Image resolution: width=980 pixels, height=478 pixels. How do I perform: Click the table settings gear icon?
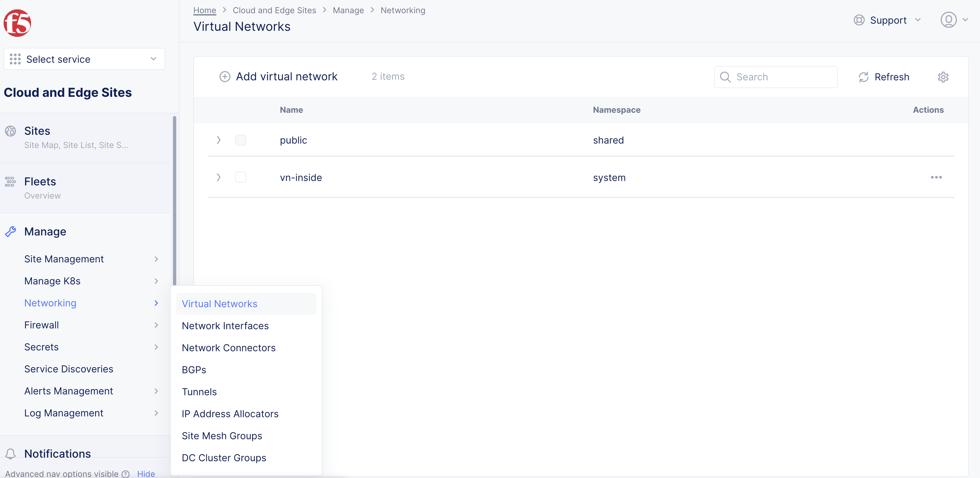[943, 77]
